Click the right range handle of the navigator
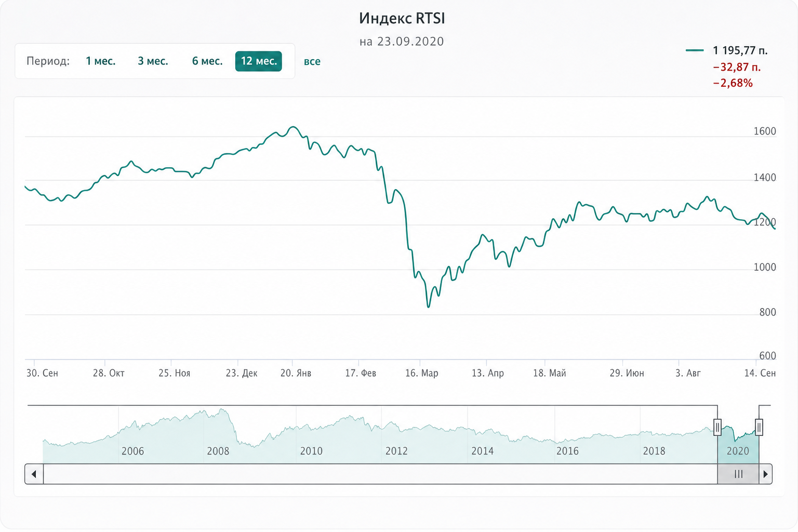Image resolution: width=798 pixels, height=532 pixels. (759, 428)
